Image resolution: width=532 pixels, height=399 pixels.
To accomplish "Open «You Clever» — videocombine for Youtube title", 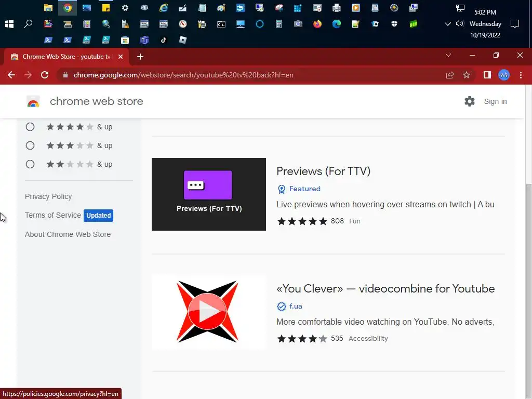I will click(x=385, y=289).
